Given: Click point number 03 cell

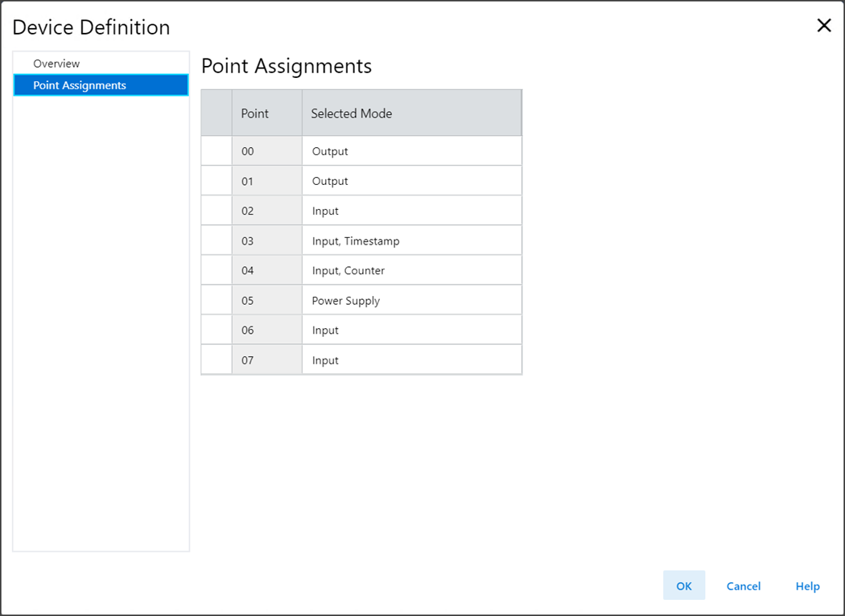Looking at the screenshot, I should click(x=266, y=240).
